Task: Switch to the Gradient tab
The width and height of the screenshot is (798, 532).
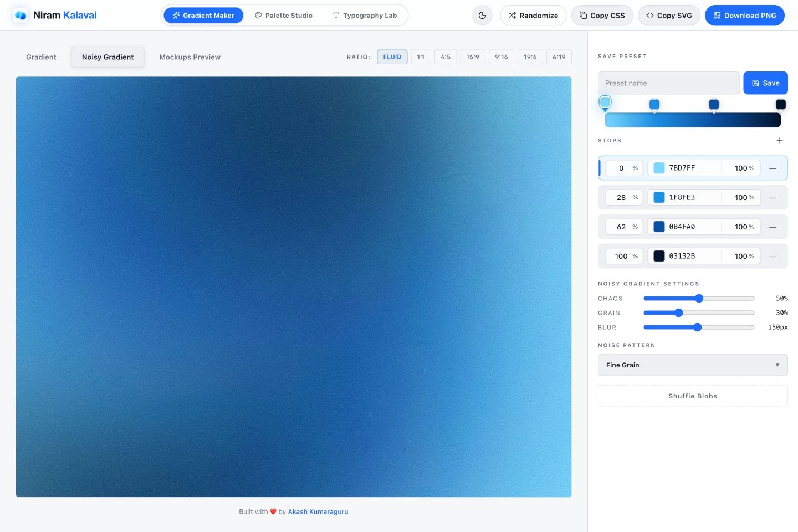Action: [41, 57]
